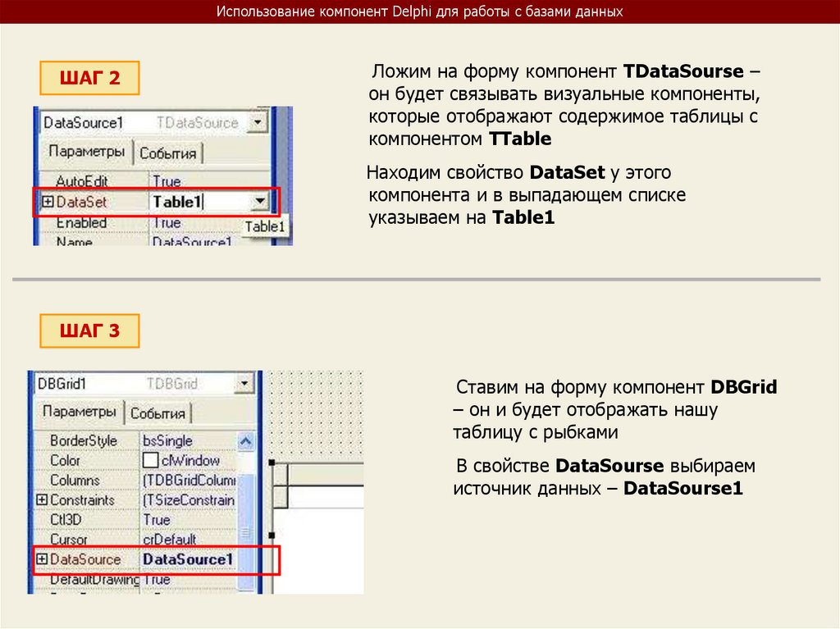The height and width of the screenshot is (629, 840).
Task: Switch to Параметры tab in DataSource1 inspector
Action: tap(86, 151)
